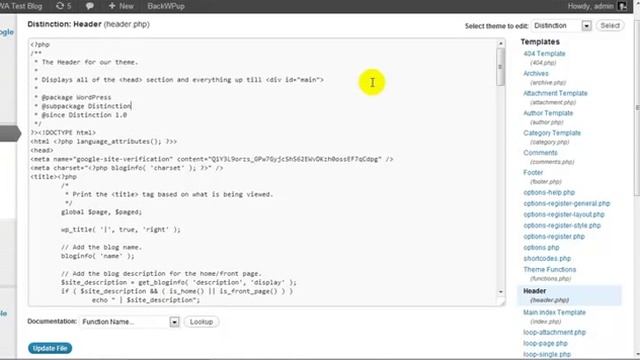640x360 pixels.
Task: Click inside the header.php code editor
Action: click(x=263, y=171)
